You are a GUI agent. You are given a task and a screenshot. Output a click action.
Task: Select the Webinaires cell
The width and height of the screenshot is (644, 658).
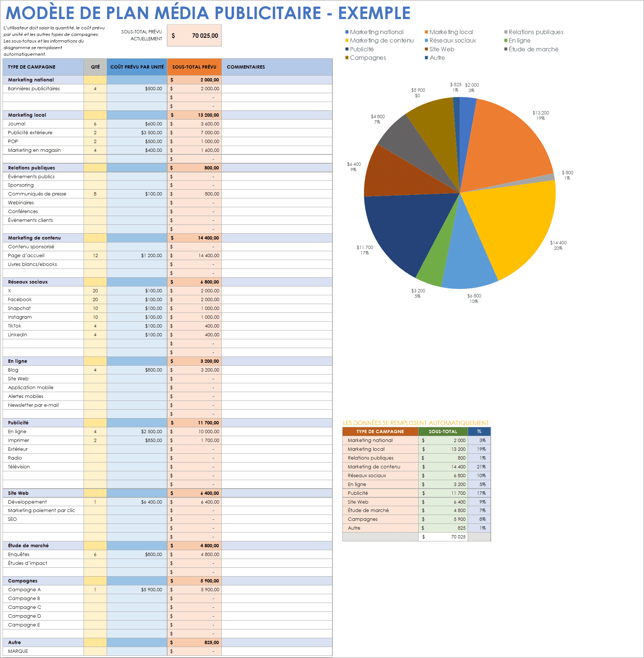[43, 203]
